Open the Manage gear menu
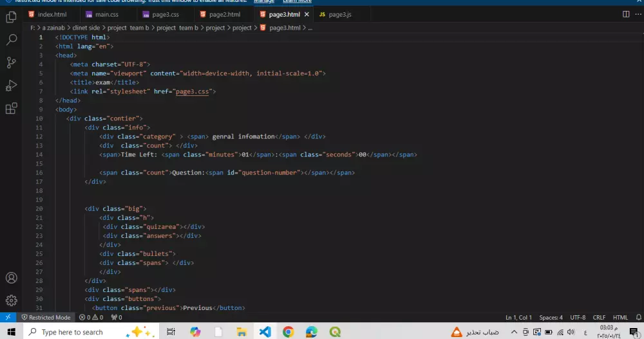This screenshot has height=339, width=644. click(11, 300)
